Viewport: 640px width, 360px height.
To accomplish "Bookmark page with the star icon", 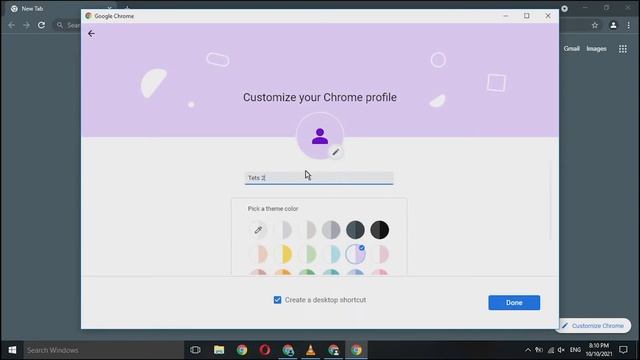I will [x=595, y=25].
